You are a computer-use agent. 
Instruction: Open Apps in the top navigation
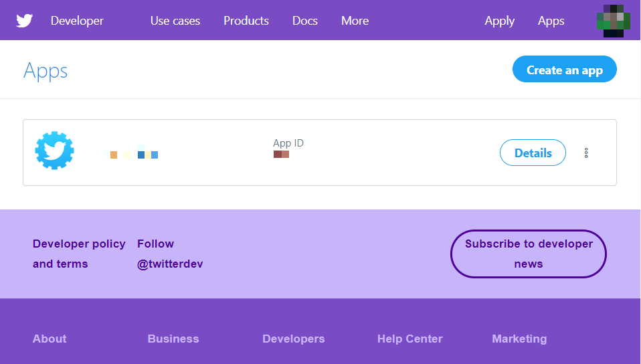tap(551, 21)
